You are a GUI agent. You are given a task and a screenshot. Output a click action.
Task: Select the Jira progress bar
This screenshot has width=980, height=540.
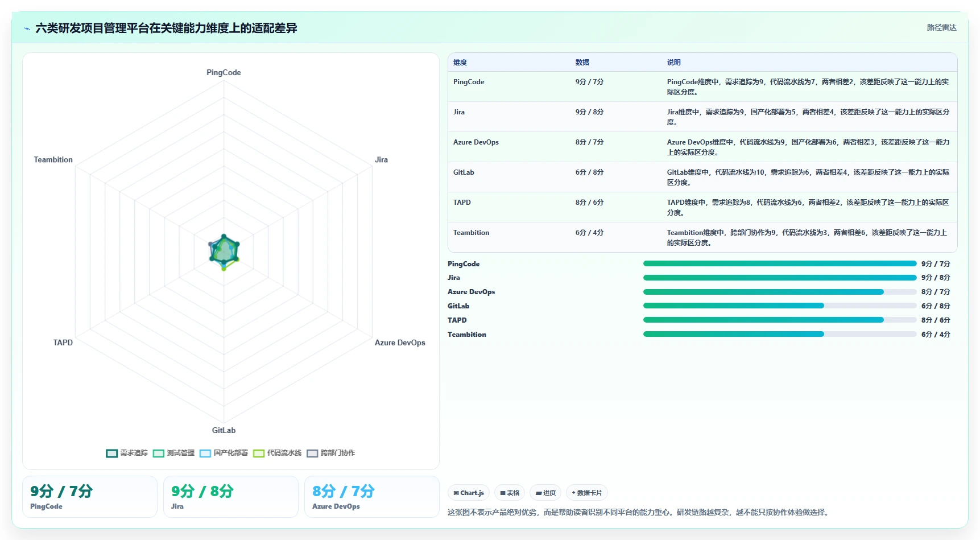(780, 278)
